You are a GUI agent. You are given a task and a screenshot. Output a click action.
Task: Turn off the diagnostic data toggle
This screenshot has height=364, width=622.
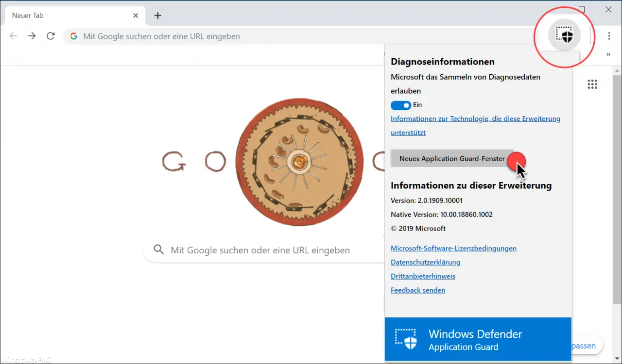pyautogui.click(x=401, y=105)
